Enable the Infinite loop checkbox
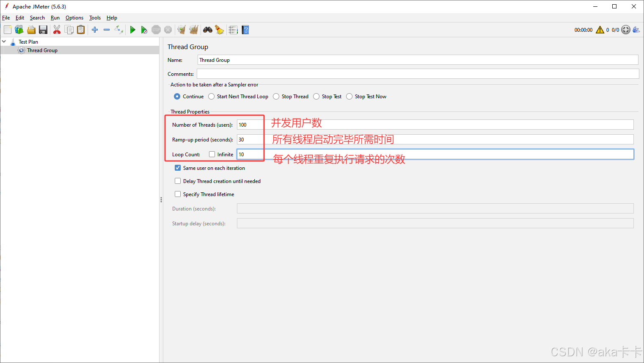Image resolution: width=644 pixels, height=363 pixels. tap(212, 154)
